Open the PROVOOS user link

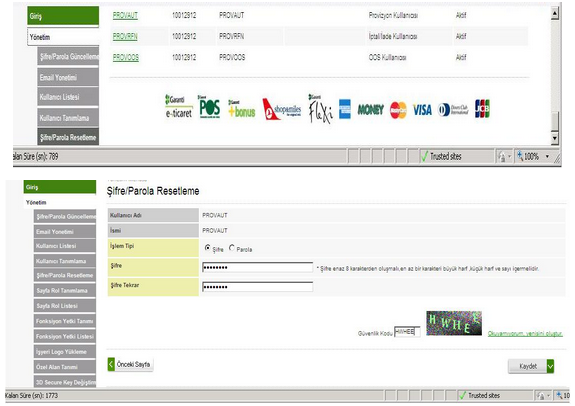coord(126,57)
